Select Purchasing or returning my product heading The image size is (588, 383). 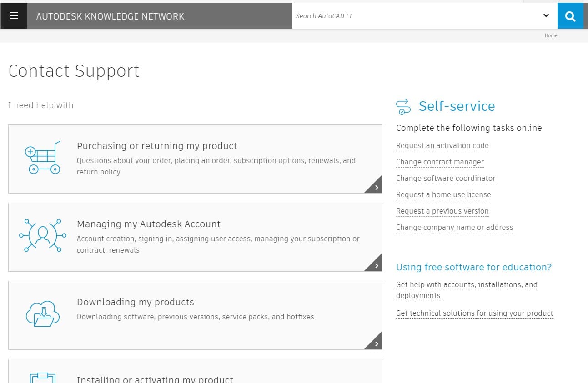coord(157,146)
